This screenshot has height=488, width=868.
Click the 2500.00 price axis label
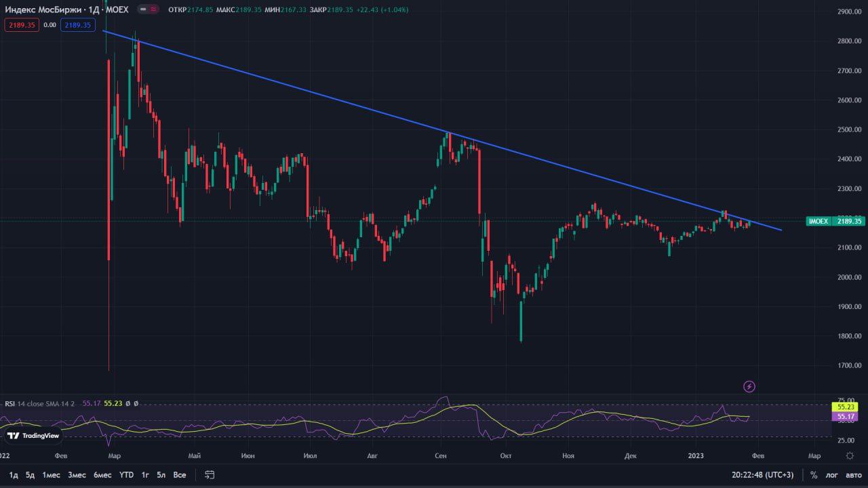tap(849, 129)
